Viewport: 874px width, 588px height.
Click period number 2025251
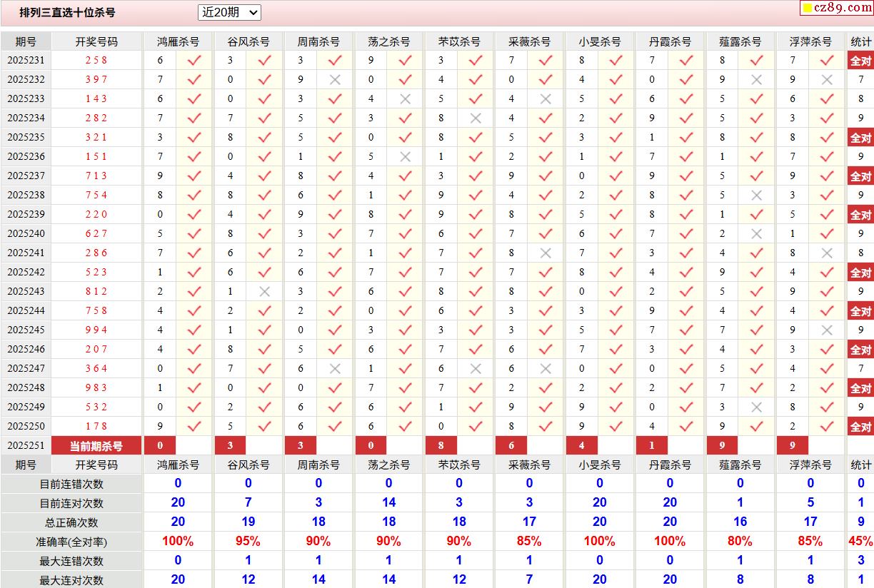click(26, 446)
